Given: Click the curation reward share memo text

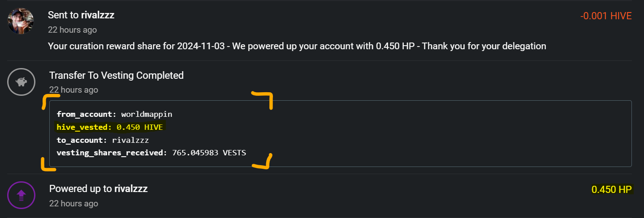Looking at the screenshot, I should coord(297,46).
